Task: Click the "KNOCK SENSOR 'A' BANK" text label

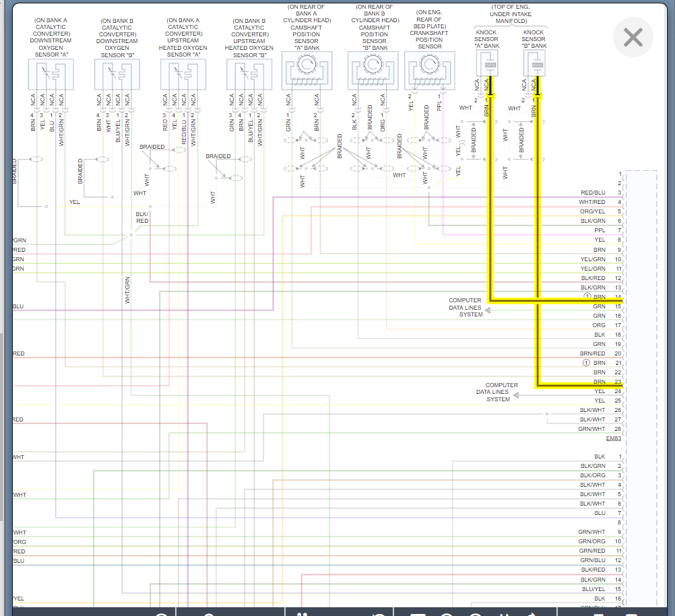Action: click(x=487, y=39)
